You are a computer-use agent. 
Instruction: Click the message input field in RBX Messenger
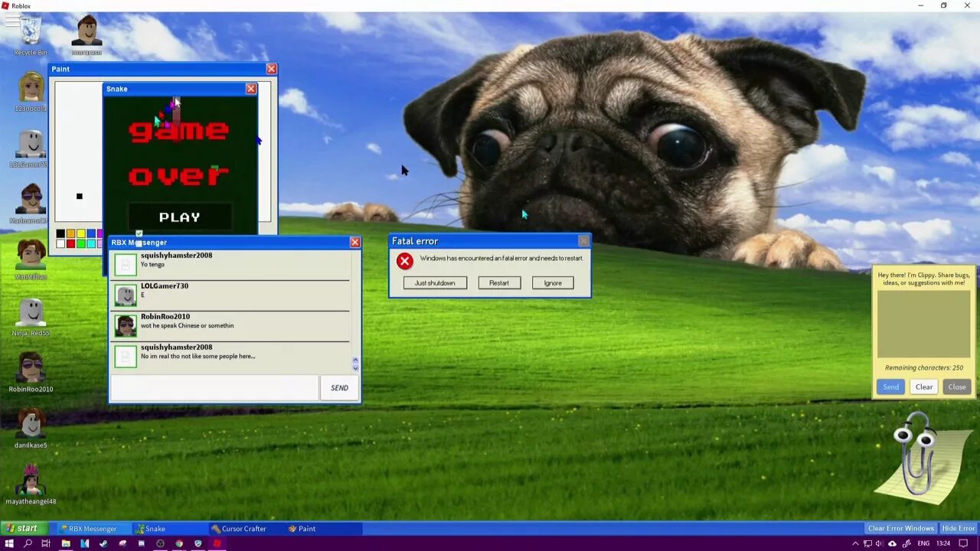tap(214, 388)
